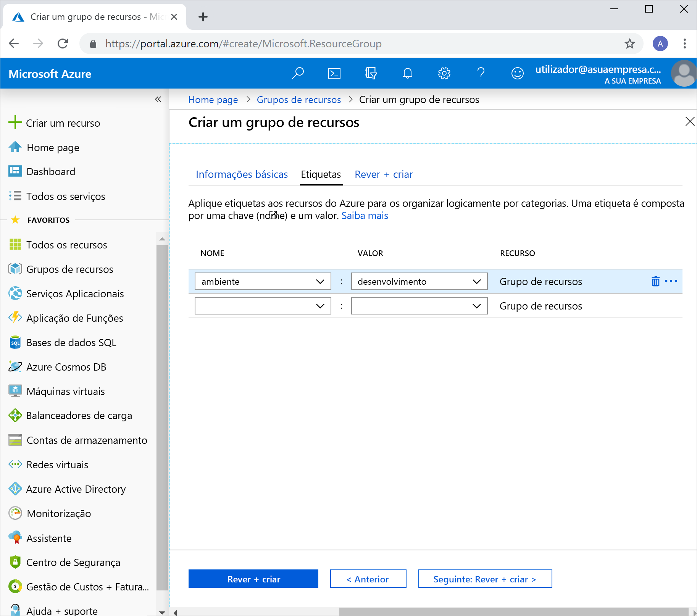Delete the ambiente tag row
This screenshot has width=697, height=616.
655,281
